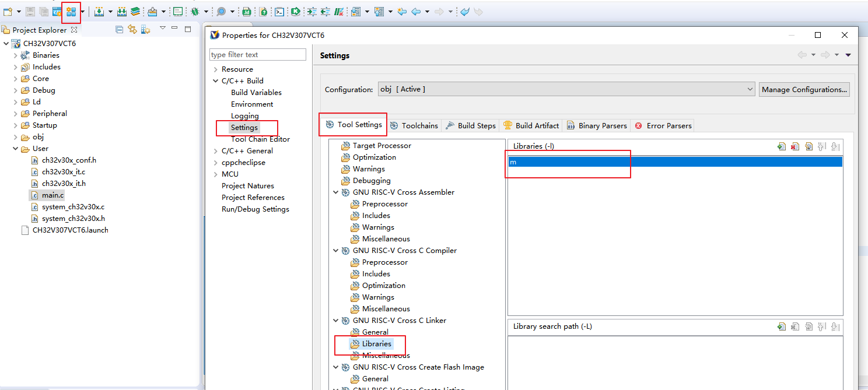Click the project properties icon in main toolbar

(71, 12)
